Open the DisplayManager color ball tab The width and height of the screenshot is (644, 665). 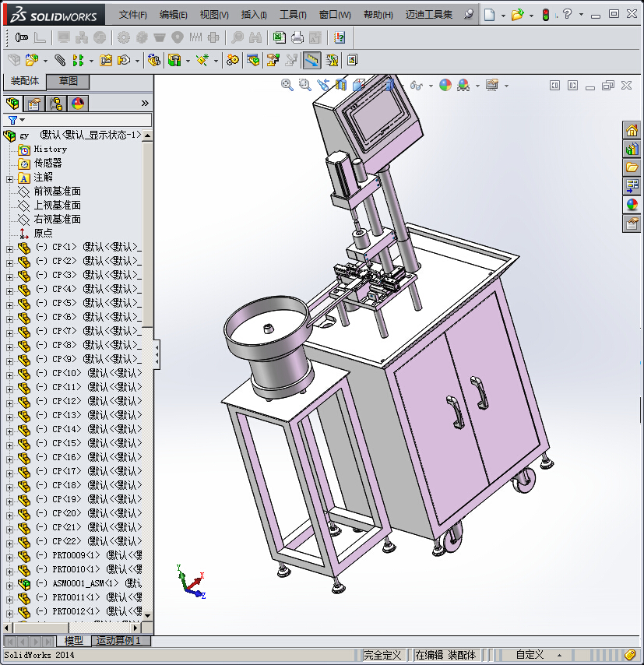pyautogui.click(x=78, y=104)
